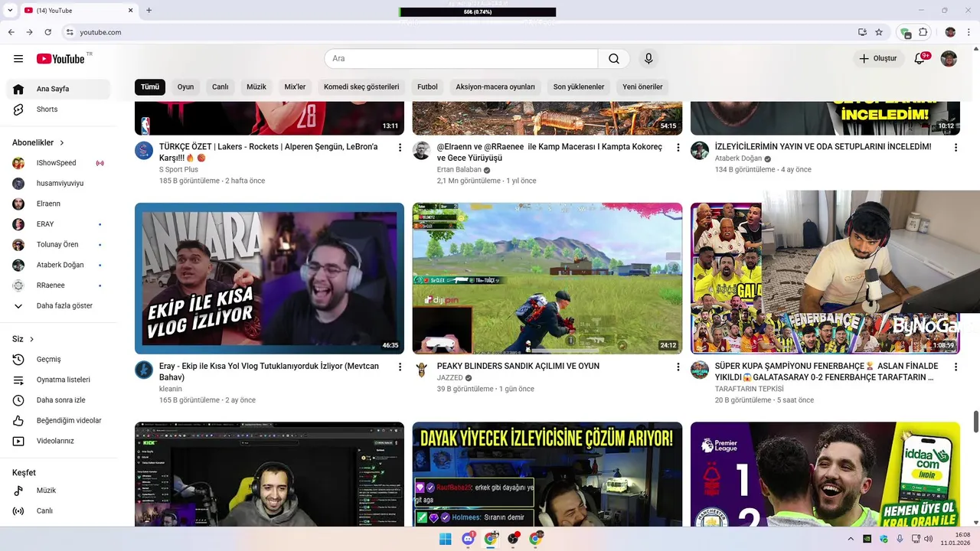Viewport: 980px width, 551px height.
Task: Open Videolarınız page
Action: (x=58, y=441)
